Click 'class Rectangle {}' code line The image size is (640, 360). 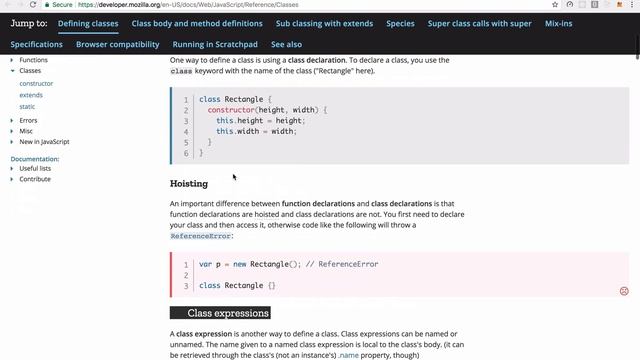[237, 285]
